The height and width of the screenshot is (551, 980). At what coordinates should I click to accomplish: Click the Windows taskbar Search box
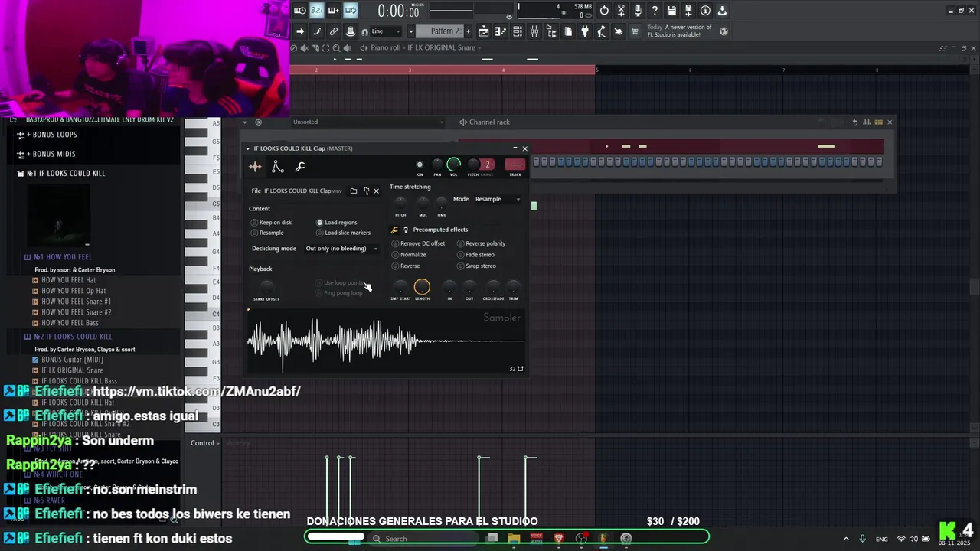pos(421,539)
